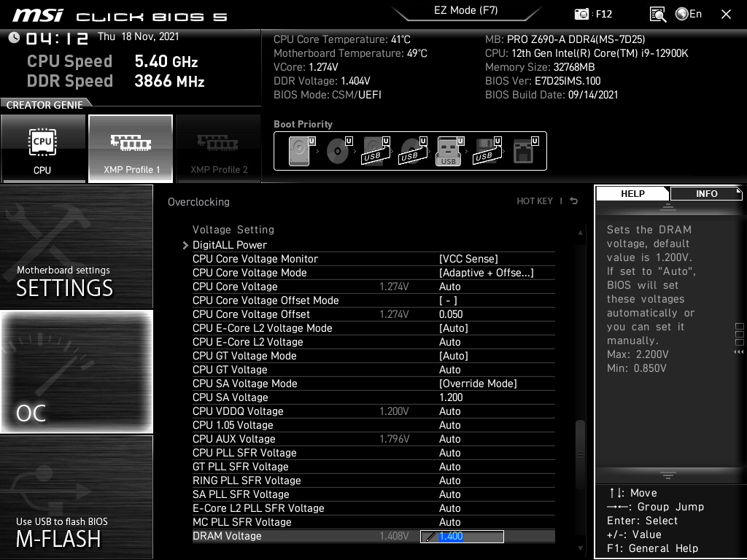The image size is (747, 560).
Task: Switch to the HELP tab
Action: [632, 193]
